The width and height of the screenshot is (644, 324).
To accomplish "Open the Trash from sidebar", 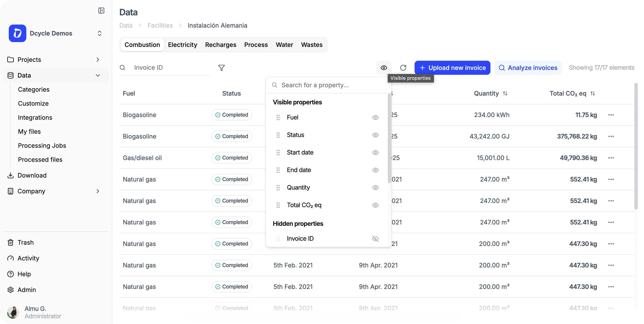I will [x=25, y=242].
